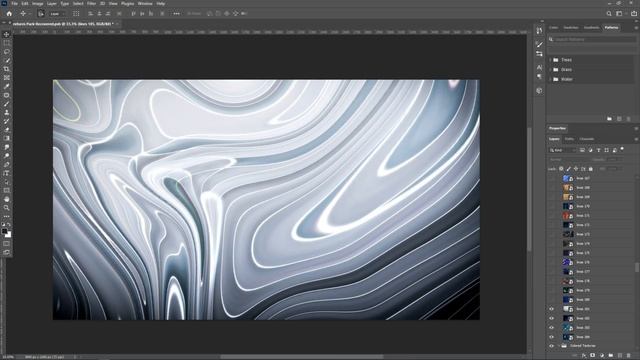640x360 pixels.
Task: Hide the Colored Textures group
Action: (x=551, y=346)
